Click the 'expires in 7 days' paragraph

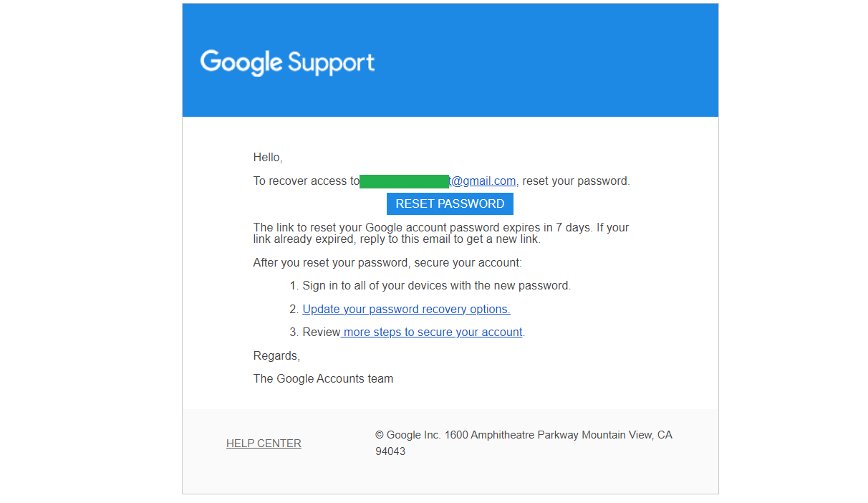[x=441, y=234]
